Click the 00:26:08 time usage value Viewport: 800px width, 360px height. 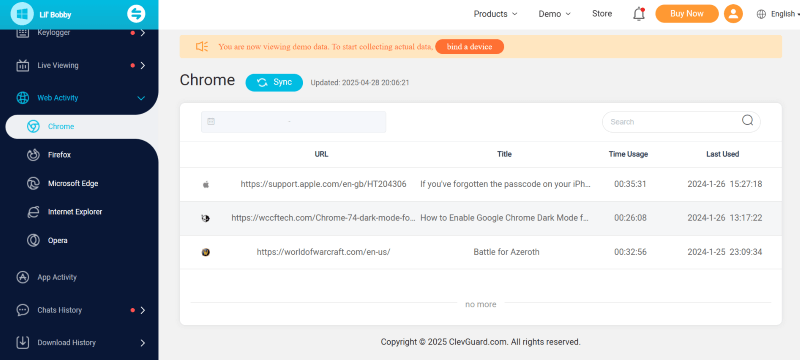coord(630,218)
